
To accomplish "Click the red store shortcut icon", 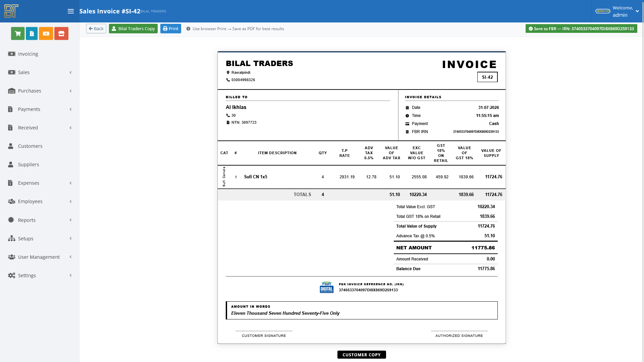I will tap(61, 34).
